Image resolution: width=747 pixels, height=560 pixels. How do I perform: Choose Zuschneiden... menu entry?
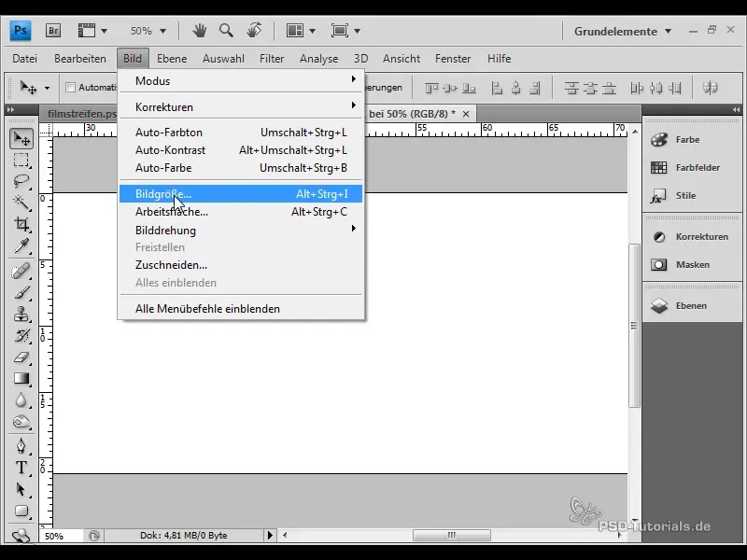(x=241, y=265)
